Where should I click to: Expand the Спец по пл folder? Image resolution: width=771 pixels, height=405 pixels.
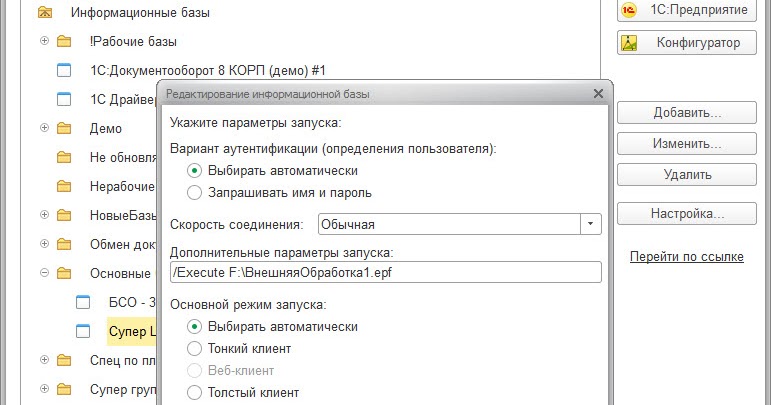[x=43, y=360]
